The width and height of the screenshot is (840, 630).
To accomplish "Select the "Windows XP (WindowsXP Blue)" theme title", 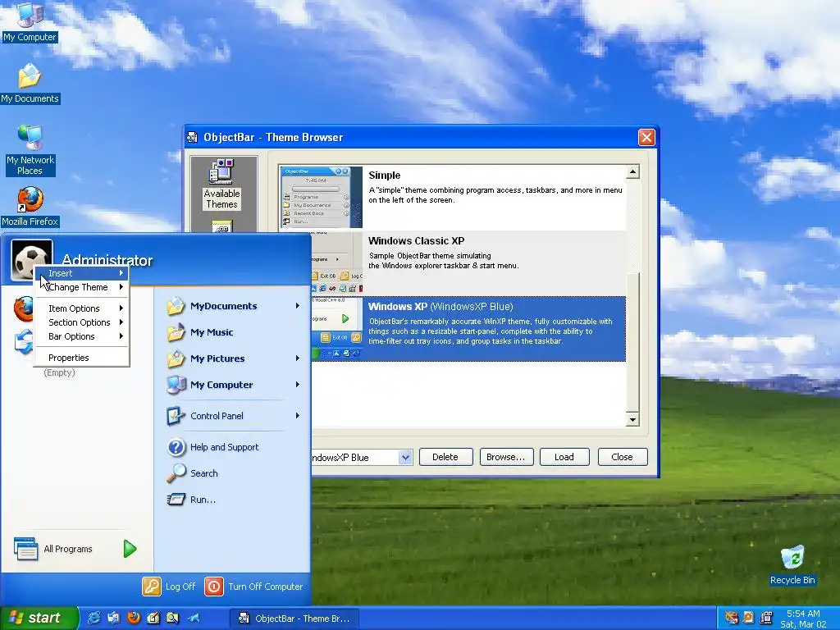I will coord(441,307).
